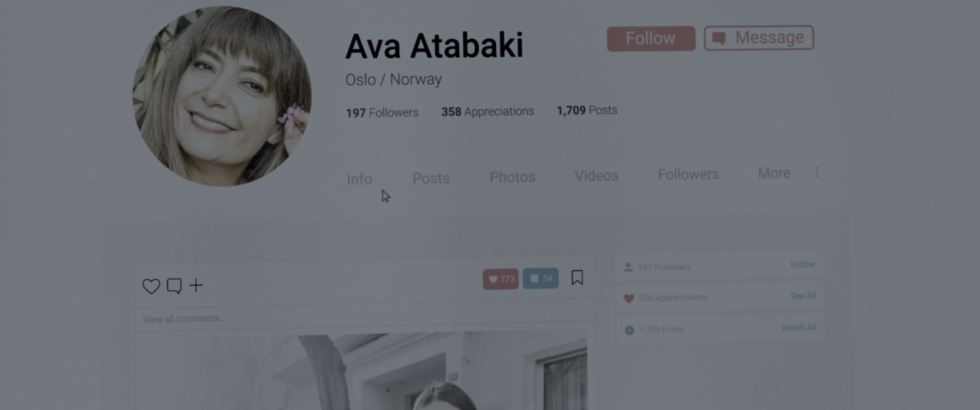980x410 pixels.
Task: Open the three-dot options beside More
Action: (816, 172)
